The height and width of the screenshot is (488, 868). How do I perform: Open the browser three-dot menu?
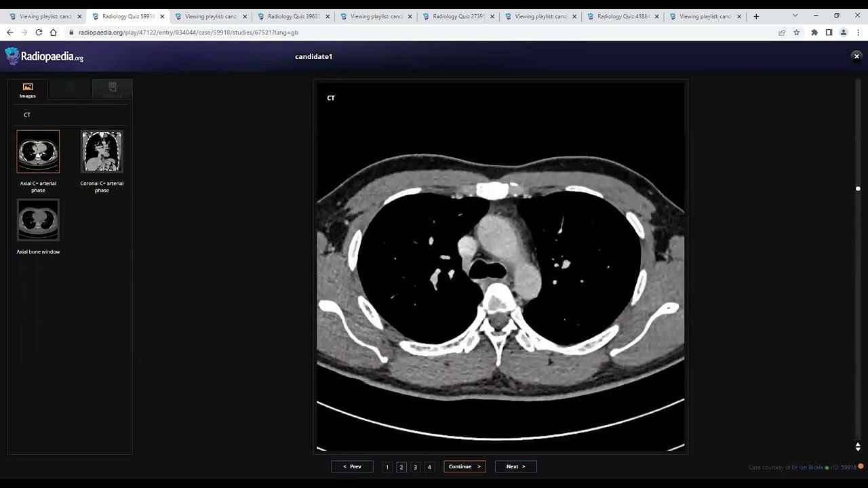tap(858, 33)
